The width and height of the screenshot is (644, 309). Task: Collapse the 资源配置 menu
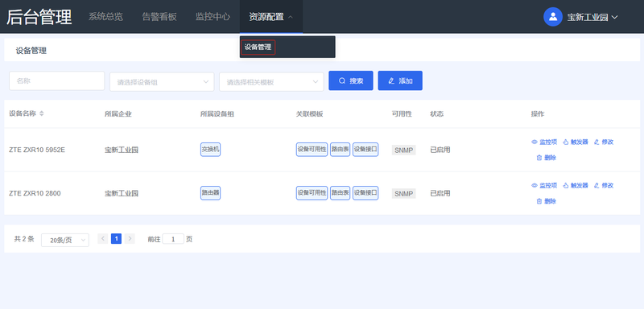click(x=271, y=17)
